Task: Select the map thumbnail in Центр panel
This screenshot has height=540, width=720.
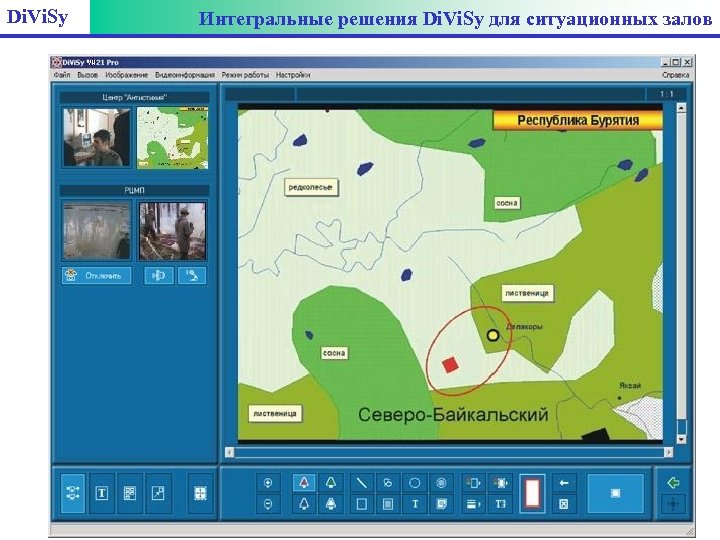Action: tap(173, 137)
